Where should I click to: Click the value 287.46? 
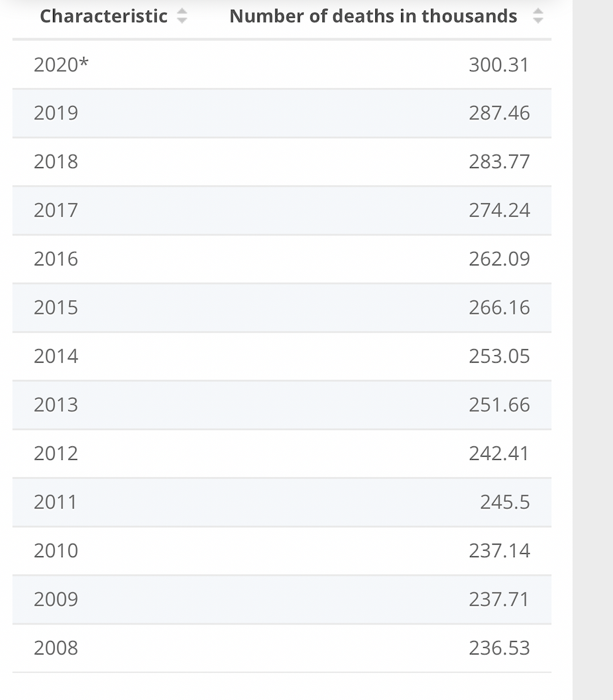499,113
